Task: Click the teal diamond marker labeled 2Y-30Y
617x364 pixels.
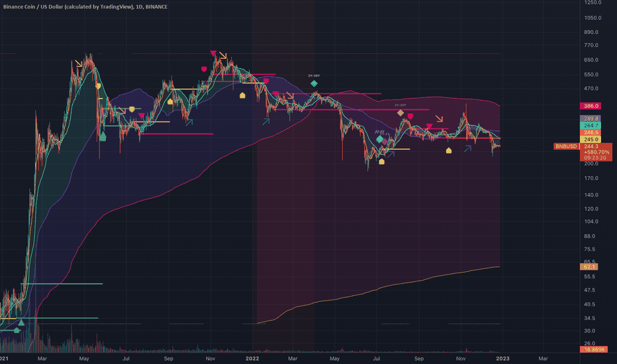Action: tap(314, 83)
